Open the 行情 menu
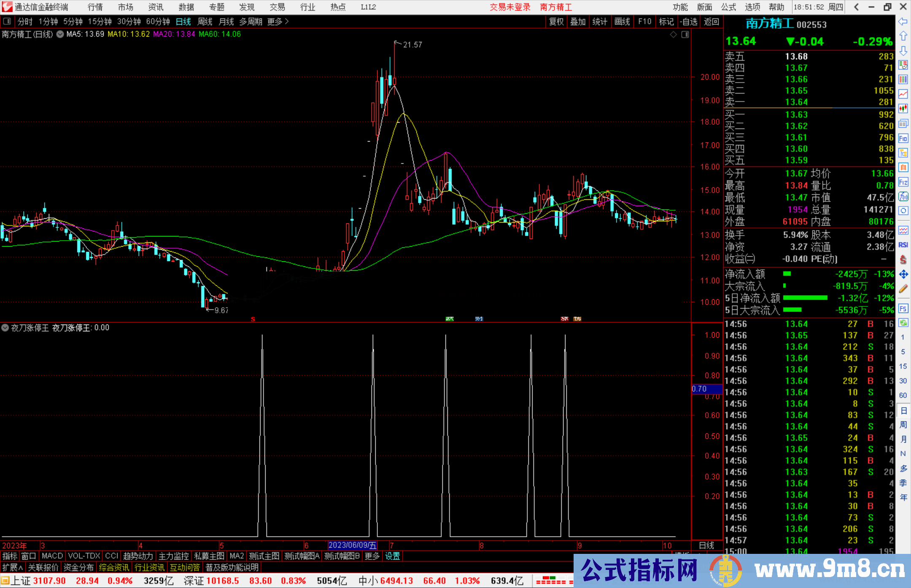911x588 pixels. tap(95, 7)
